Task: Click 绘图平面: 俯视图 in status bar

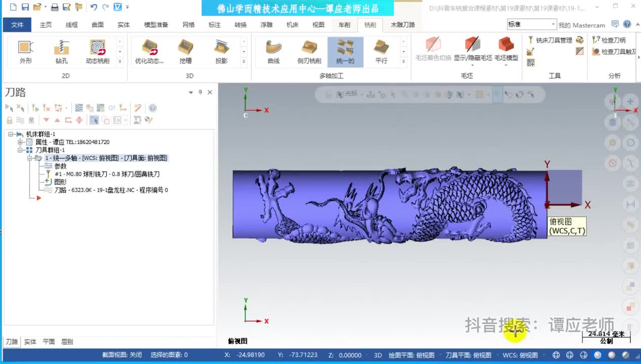Action: click(x=411, y=355)
